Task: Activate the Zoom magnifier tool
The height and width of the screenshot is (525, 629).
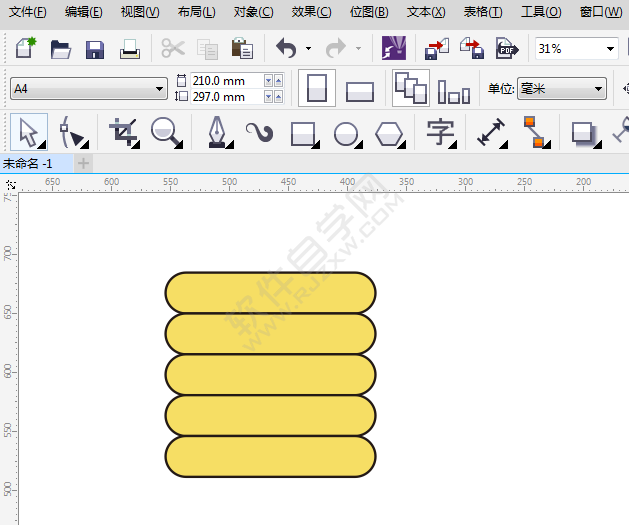Action: [166, 132]
